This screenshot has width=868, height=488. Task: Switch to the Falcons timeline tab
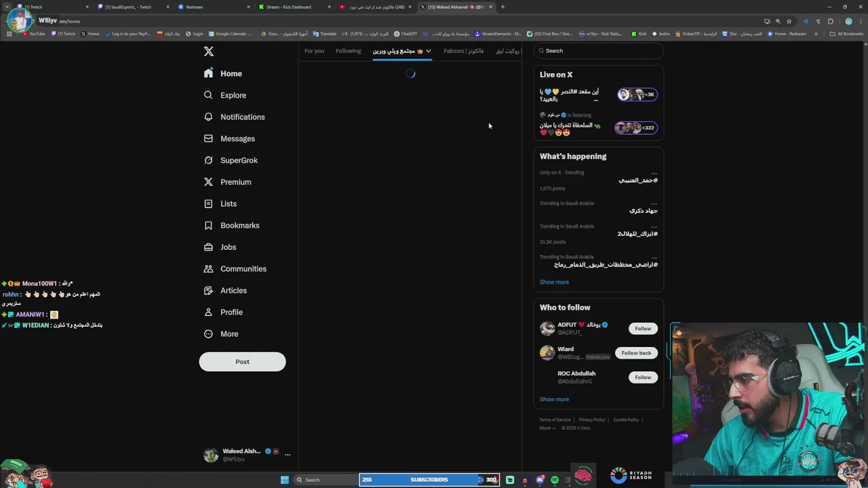[463, 51]
